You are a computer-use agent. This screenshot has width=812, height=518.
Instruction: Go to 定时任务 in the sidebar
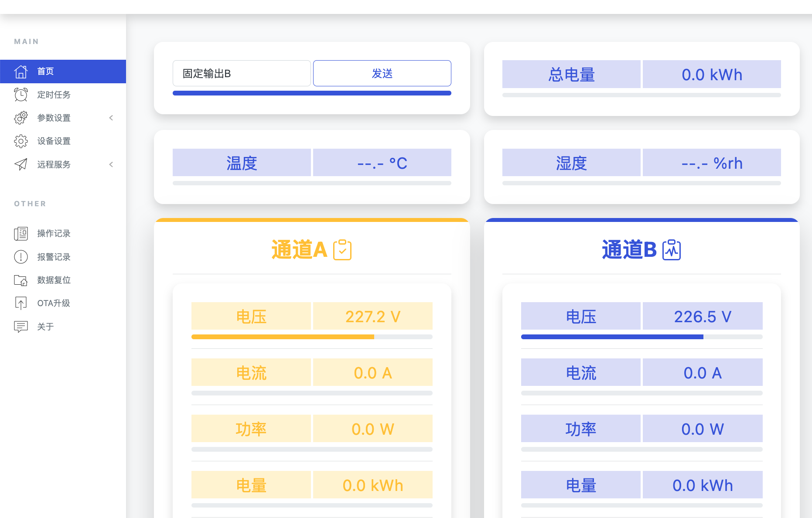pyautogui.click(x=63, y=95)
